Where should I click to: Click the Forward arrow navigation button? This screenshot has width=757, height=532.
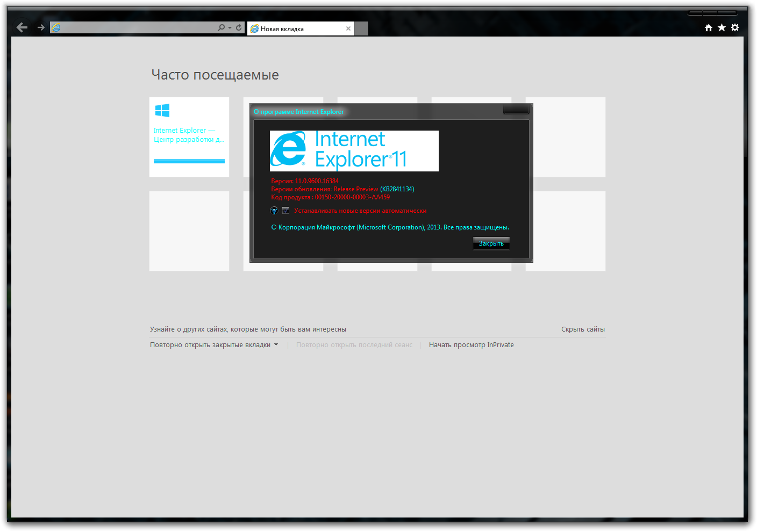coord(41,27)
